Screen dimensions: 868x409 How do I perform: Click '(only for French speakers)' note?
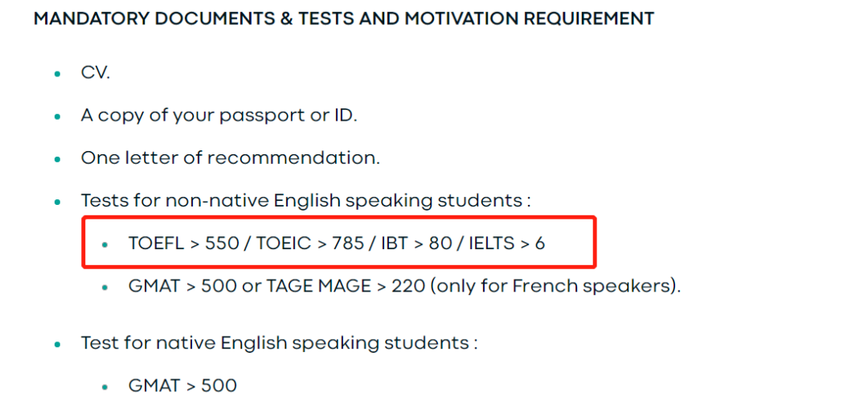(555, 286)
